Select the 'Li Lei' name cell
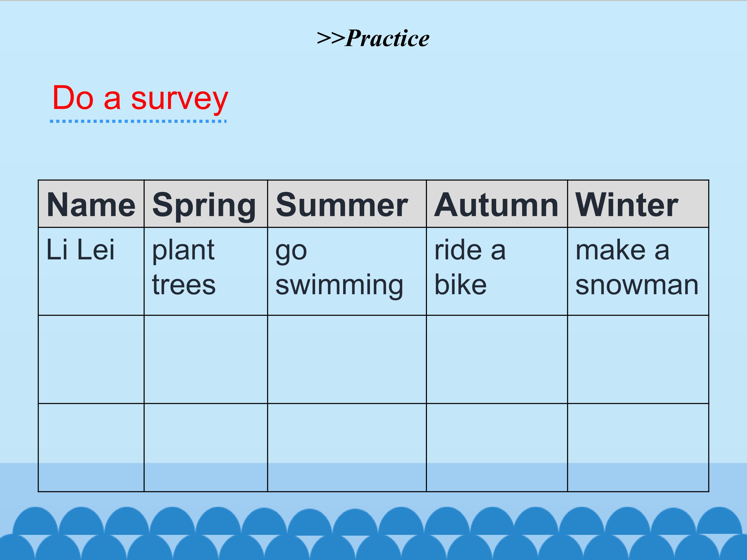The image size is (747, 560). point(91,271)
